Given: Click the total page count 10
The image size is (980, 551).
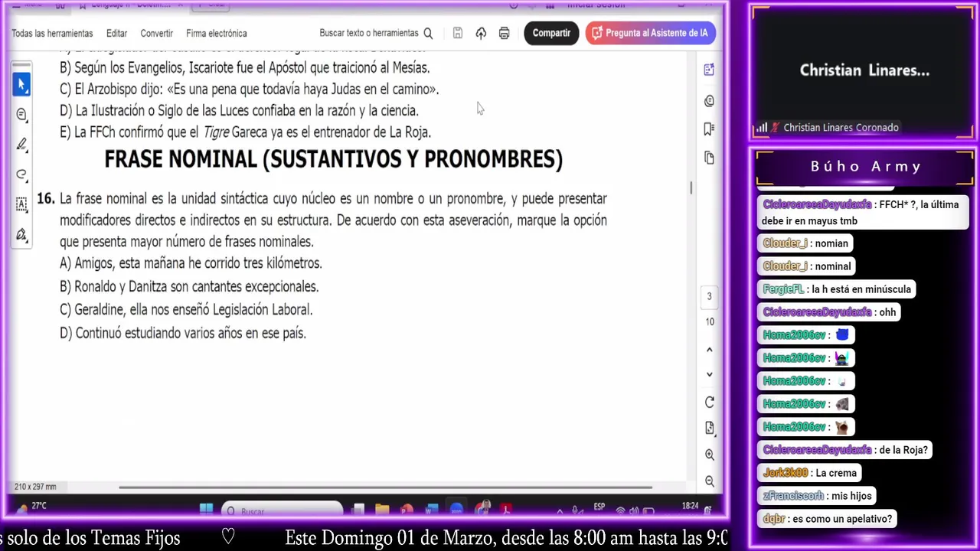Looking at the screenshot, I should (x=710, y=321).
